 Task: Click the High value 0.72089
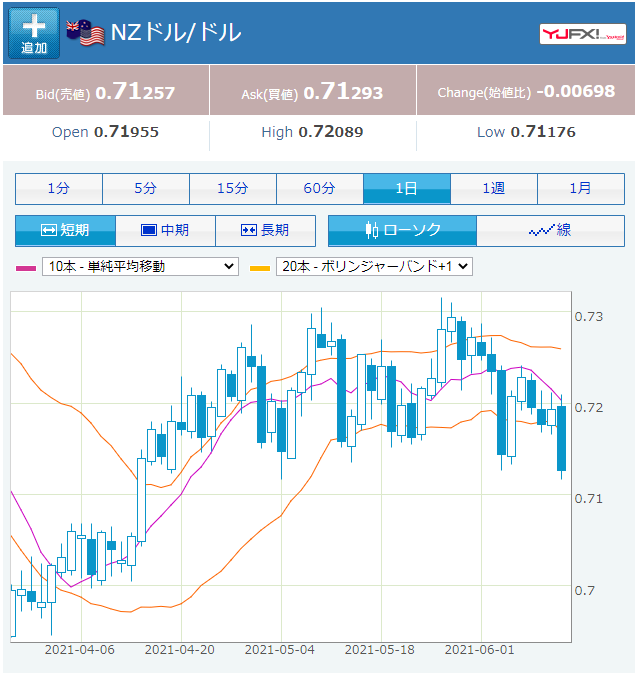[331, 132]
